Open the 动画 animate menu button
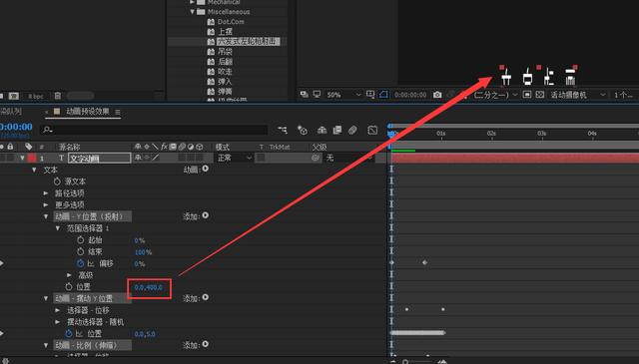This screenshot has height=364, width=639. 206,169
